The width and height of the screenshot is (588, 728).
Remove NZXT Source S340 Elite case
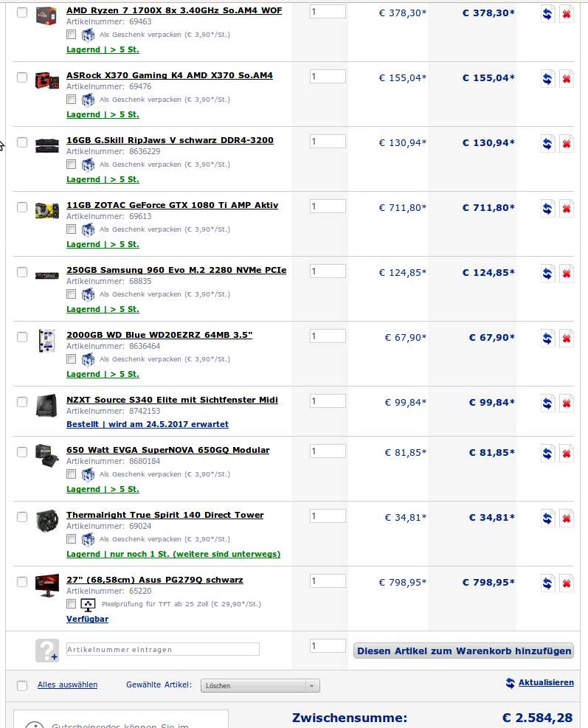[566, 404]
